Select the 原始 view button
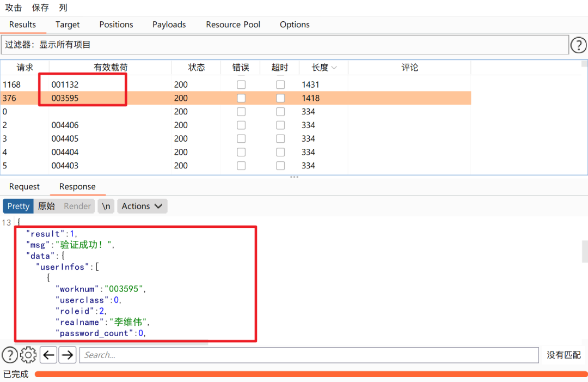The height and width of the screenshot is (382, 588). point(46,207)
